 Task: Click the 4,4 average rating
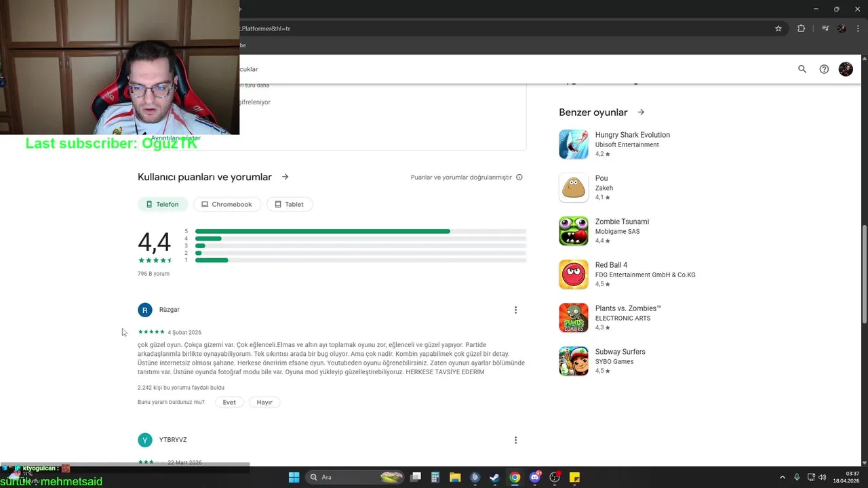(x=154, y=242)
